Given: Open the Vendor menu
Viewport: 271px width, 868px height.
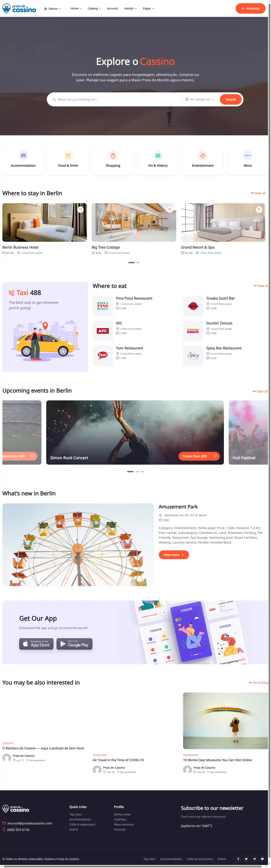Looking at the screenshot, I should tap(130, 8).
